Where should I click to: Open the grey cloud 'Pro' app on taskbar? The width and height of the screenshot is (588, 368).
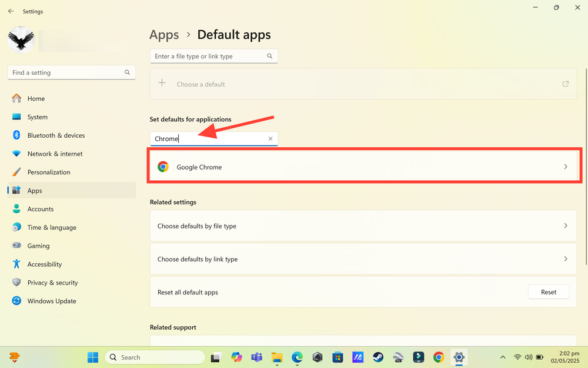point(398,357)
